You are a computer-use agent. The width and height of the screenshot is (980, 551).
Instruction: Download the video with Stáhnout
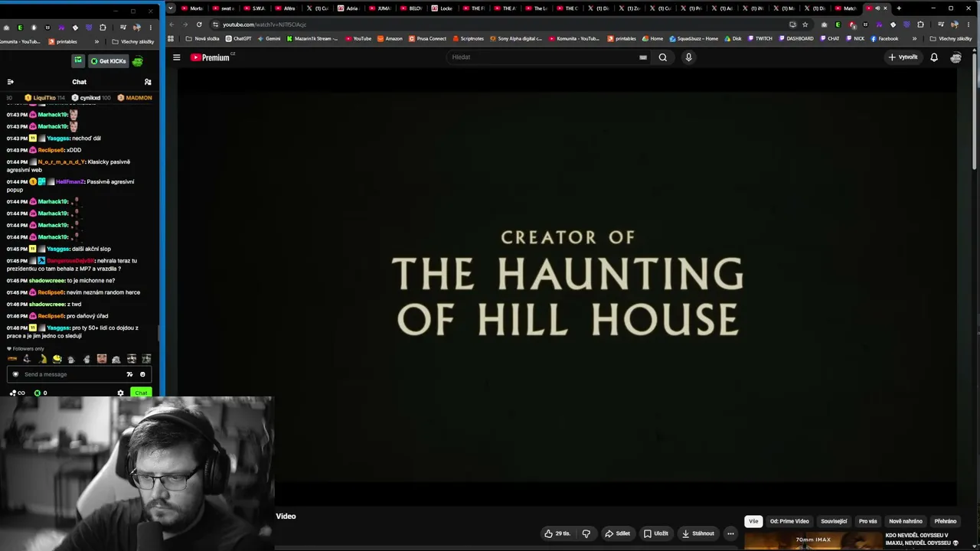[698, 533]
